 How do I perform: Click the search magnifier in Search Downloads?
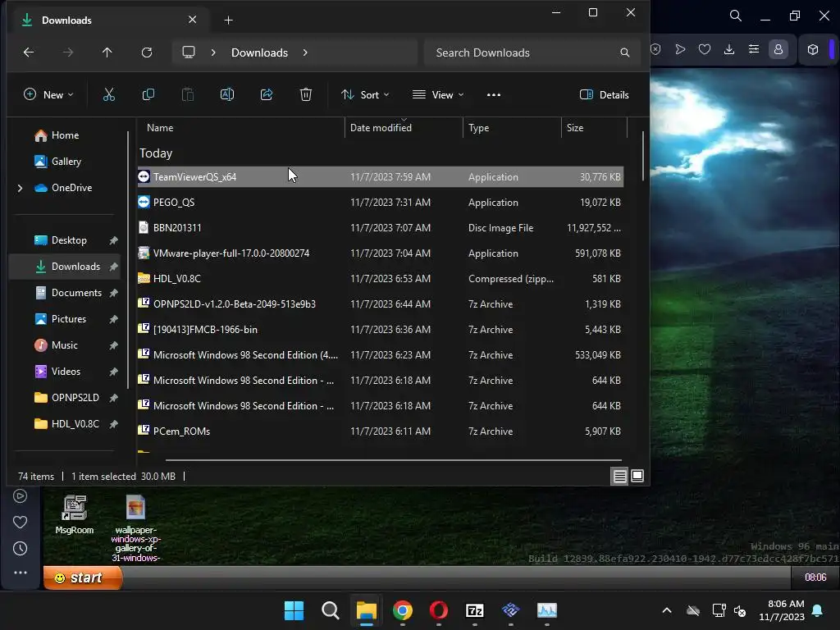[624, 52]
